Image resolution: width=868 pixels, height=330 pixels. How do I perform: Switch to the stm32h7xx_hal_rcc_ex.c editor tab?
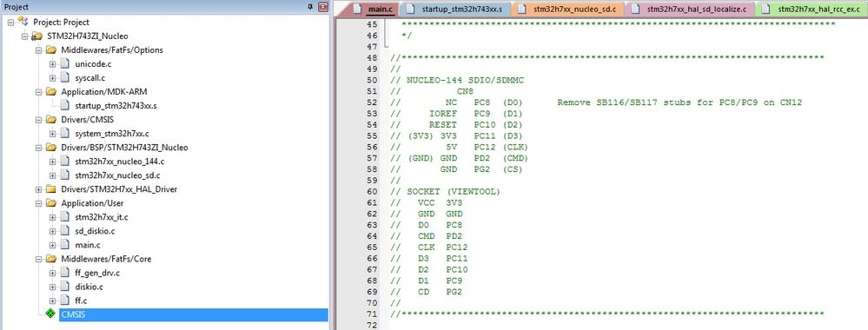click(x=812, y=9)
